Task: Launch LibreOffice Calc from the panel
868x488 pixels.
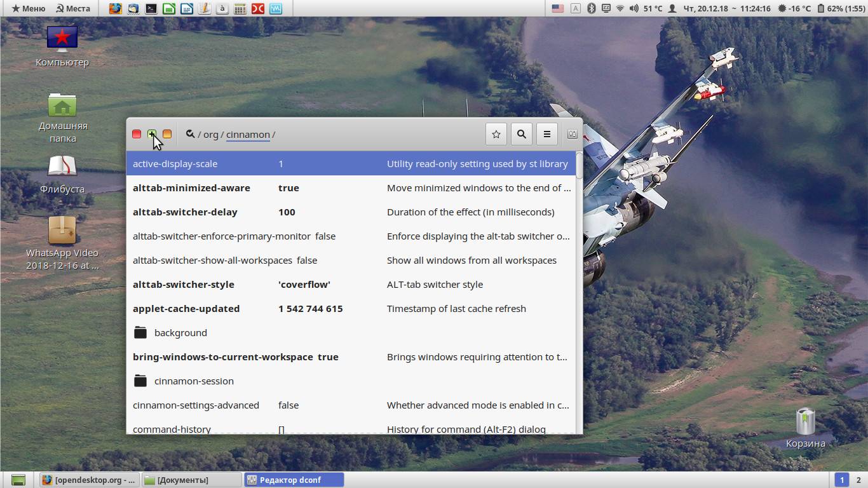Action: tap(168, 8)
